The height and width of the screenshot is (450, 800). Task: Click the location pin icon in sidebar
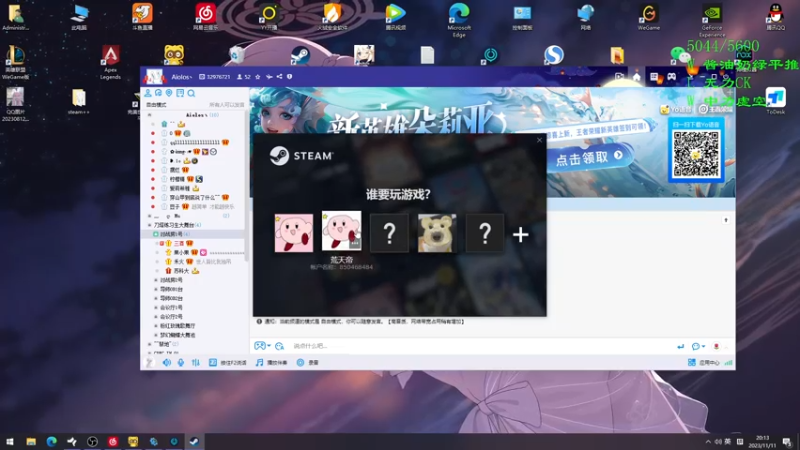tap(169, 93)
